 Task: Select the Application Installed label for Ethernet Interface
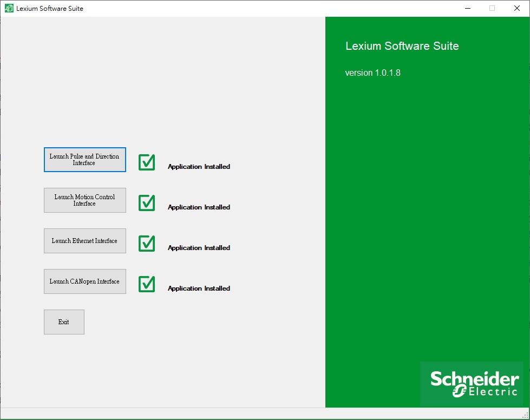coord(198,247)
